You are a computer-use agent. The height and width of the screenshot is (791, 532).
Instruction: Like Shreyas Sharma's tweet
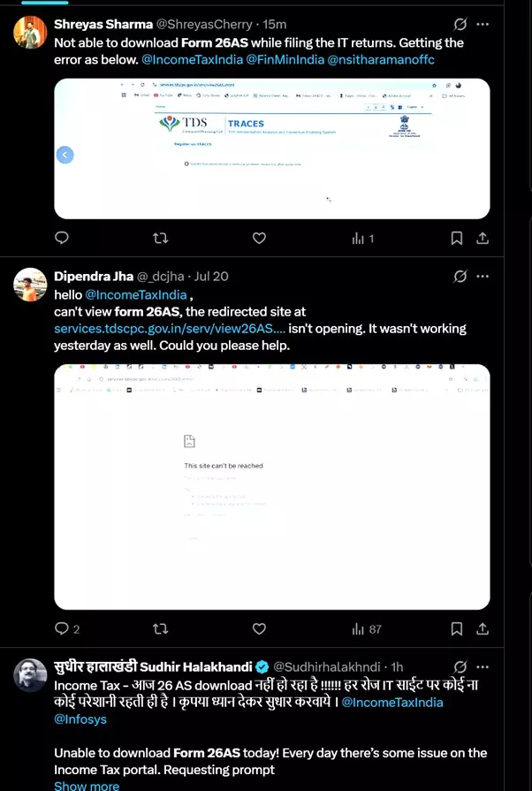(x=259, y=238)
